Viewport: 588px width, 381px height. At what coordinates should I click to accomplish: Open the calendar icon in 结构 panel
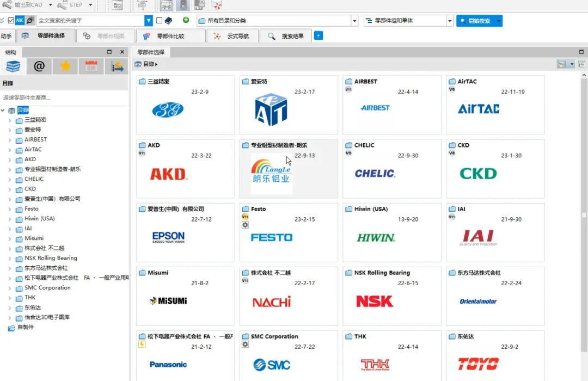[x=91, y=66]
